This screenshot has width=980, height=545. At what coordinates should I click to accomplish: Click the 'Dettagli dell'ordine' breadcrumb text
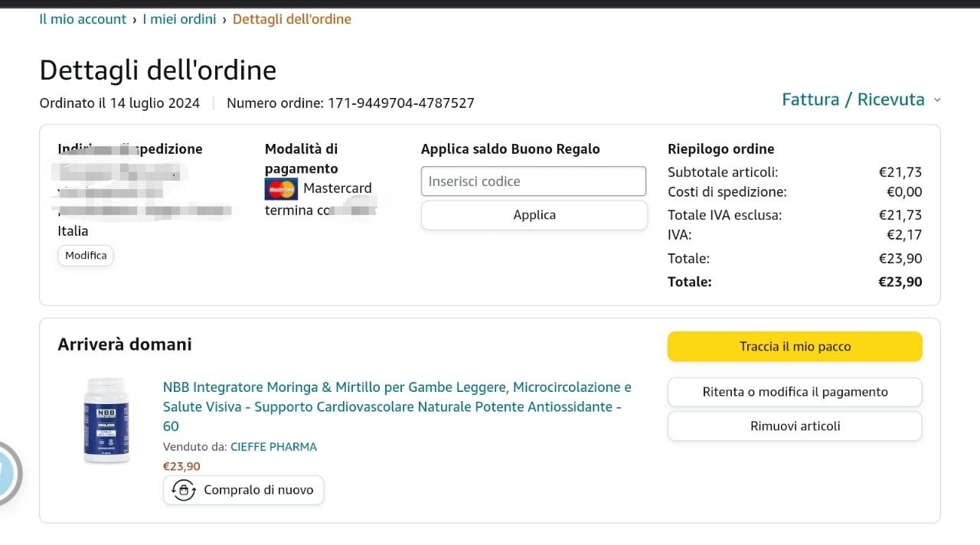(x=292, y=19)
